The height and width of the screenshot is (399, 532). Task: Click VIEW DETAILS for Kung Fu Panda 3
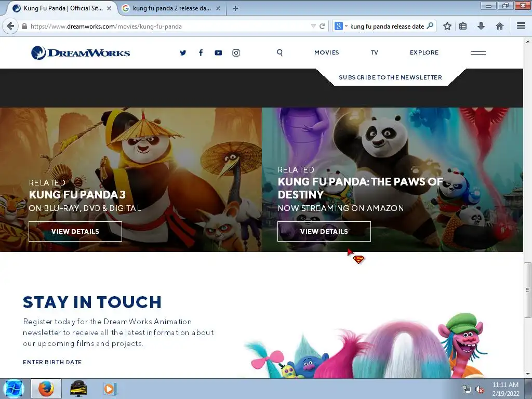point(75,231)
